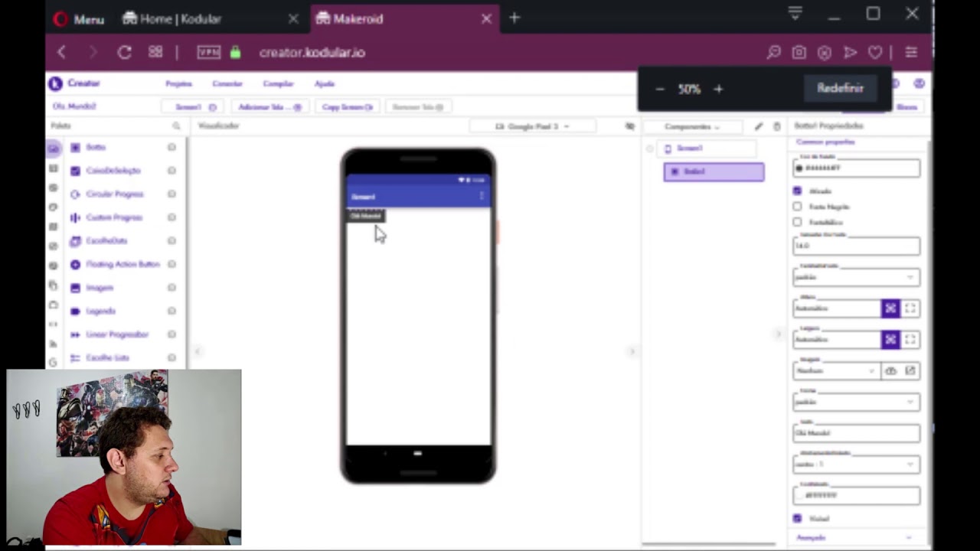Click the Texto input field
The image size is (980, 551).
pyautogui.click(x=856, y=433)
